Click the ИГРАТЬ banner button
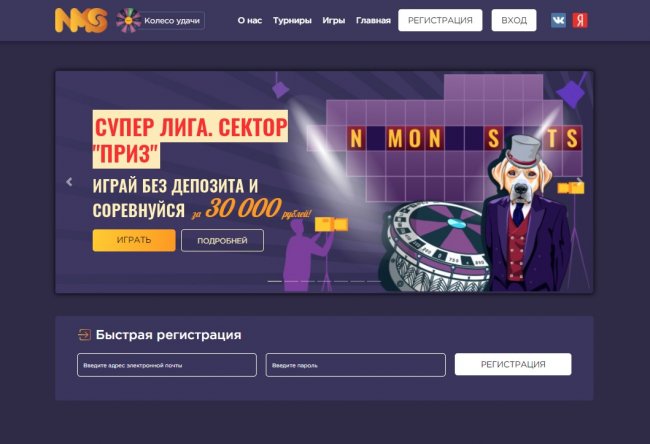 [134, 240]
